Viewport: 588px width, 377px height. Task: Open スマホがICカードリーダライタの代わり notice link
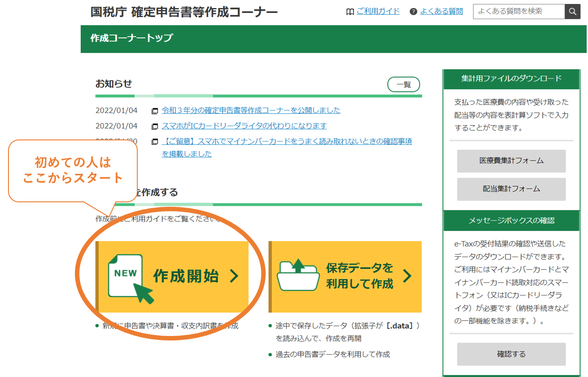[x=244, y=126]
